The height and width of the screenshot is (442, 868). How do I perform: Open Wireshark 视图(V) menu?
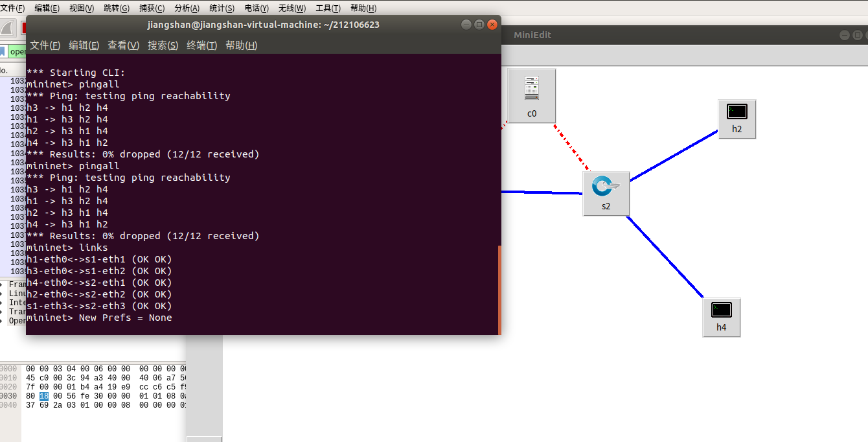tap(82, 8)
